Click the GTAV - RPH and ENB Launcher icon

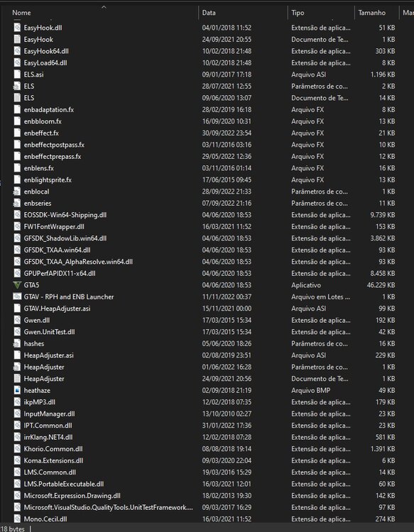click(17, 297)
